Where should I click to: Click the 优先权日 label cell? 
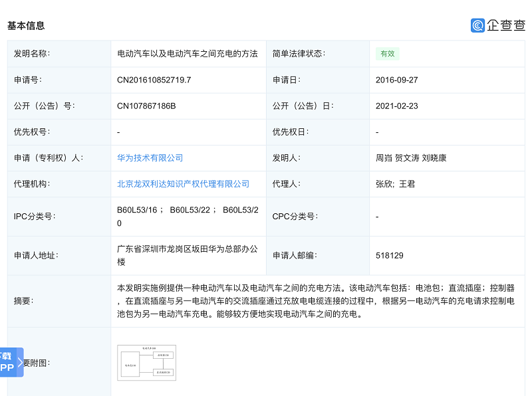click(x=318, y=132)
